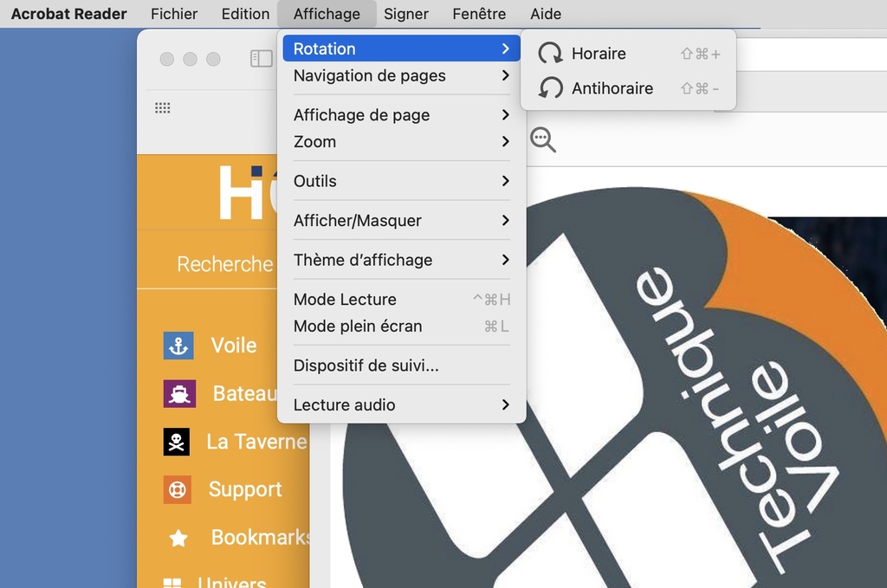Click the grid icon beside Univers
The width and height of the screenshot is (887, 588).
point(172,583)
